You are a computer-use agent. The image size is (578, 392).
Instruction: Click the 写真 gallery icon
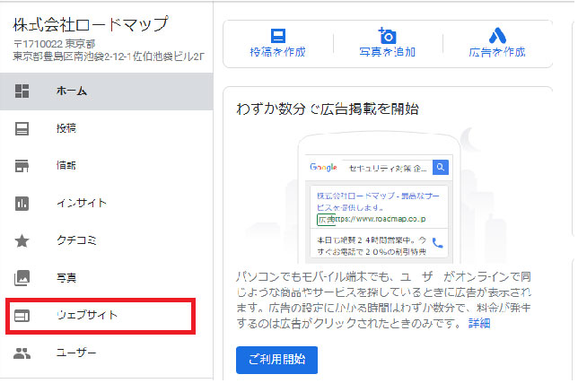click(x=22, y=278)
